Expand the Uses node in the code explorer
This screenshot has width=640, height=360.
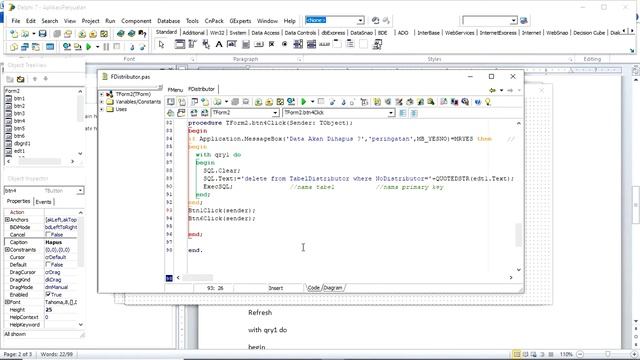[102, 109]
